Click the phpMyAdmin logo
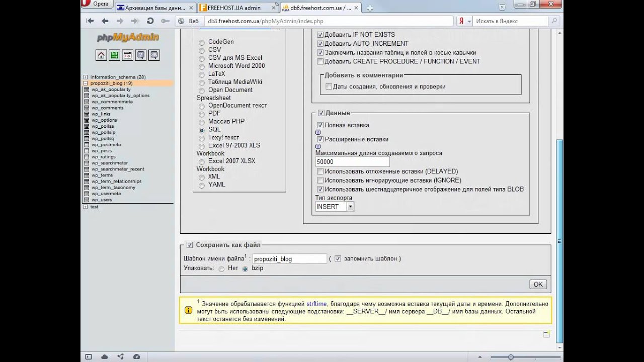This screenshot has width=644, height=362. click(x=128, y=37)
